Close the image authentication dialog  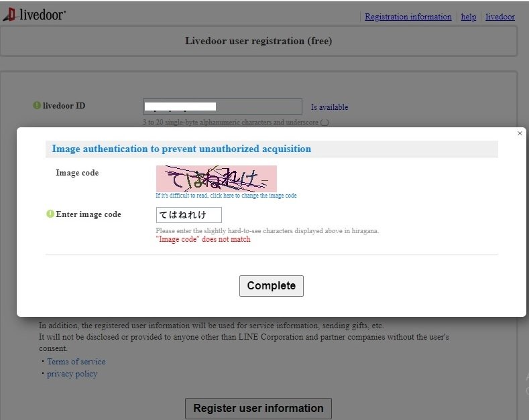pos(520,133)
